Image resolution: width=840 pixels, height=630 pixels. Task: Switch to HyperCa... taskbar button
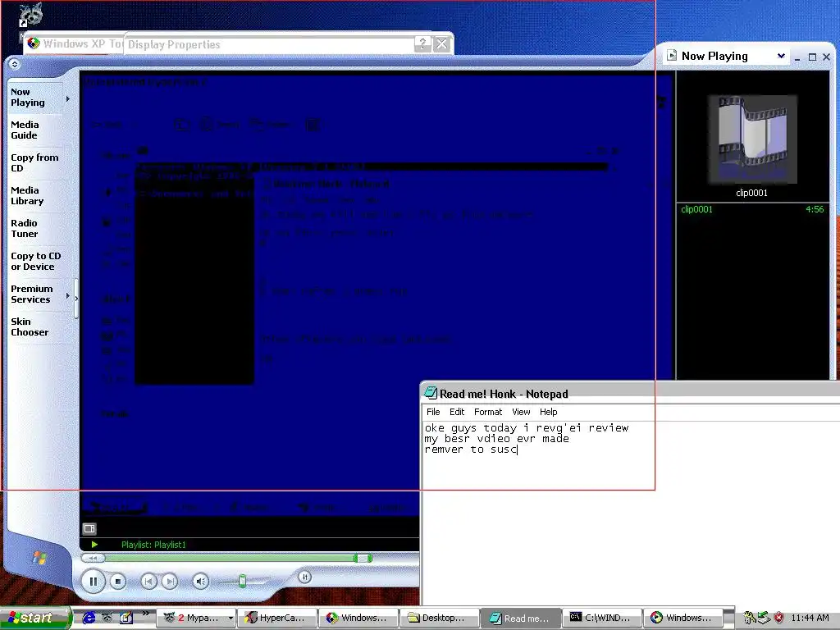276,618
